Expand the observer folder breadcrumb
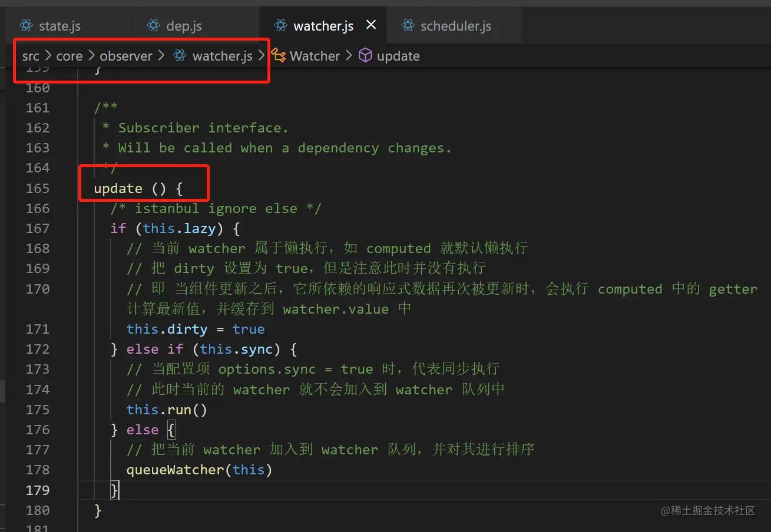The width and height of the screenshot is (771, 532). [126, 56]
